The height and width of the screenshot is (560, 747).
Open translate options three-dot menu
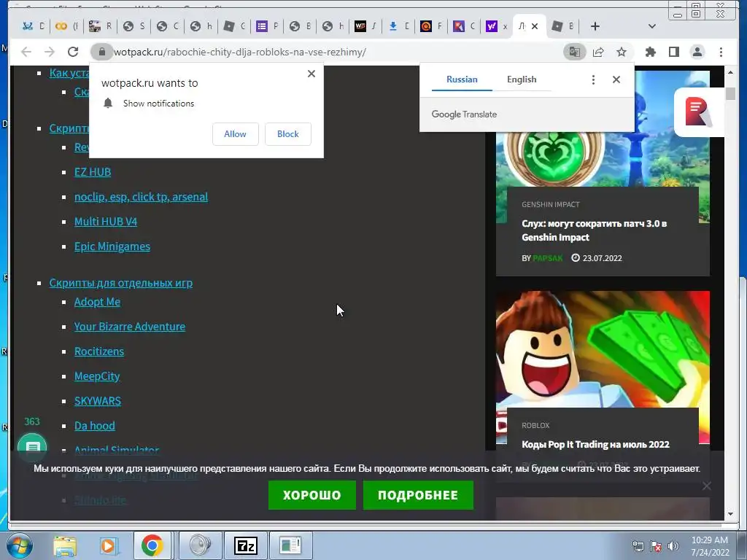[x=593, y=79]
